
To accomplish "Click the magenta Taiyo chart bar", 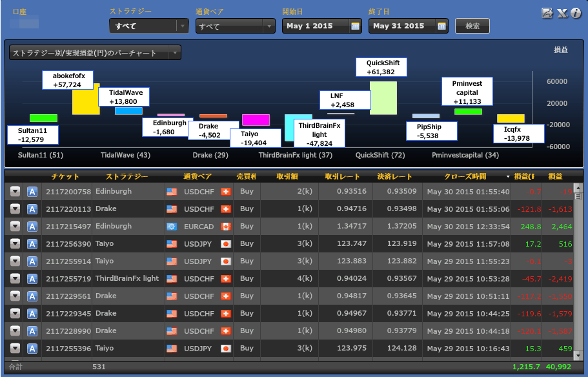I will coord(256,120).
